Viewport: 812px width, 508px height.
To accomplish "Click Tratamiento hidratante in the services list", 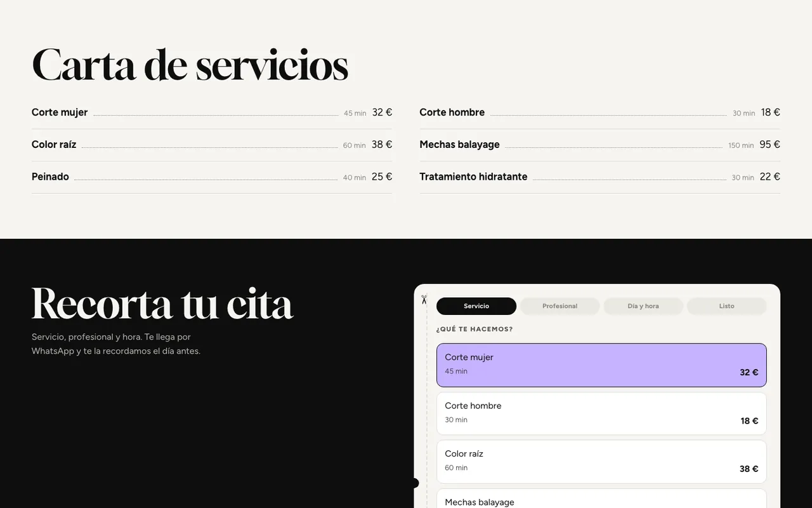I will click(x=473, y=177).
